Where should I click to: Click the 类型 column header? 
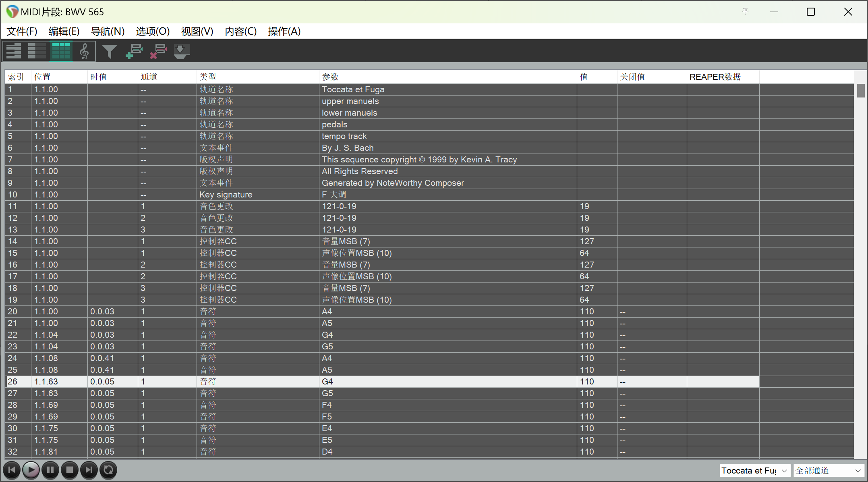[x=258, y=77]
